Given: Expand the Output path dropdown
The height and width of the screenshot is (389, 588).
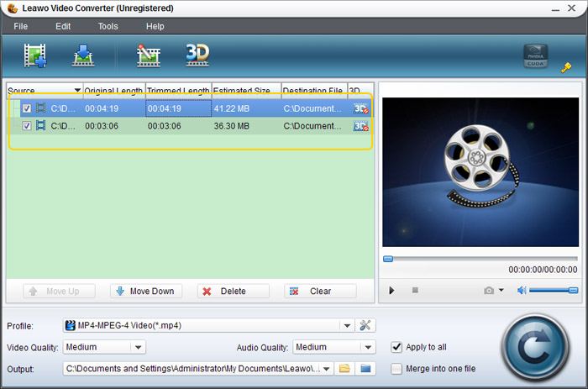Looking at the screenshot, I should click(327, 369).
